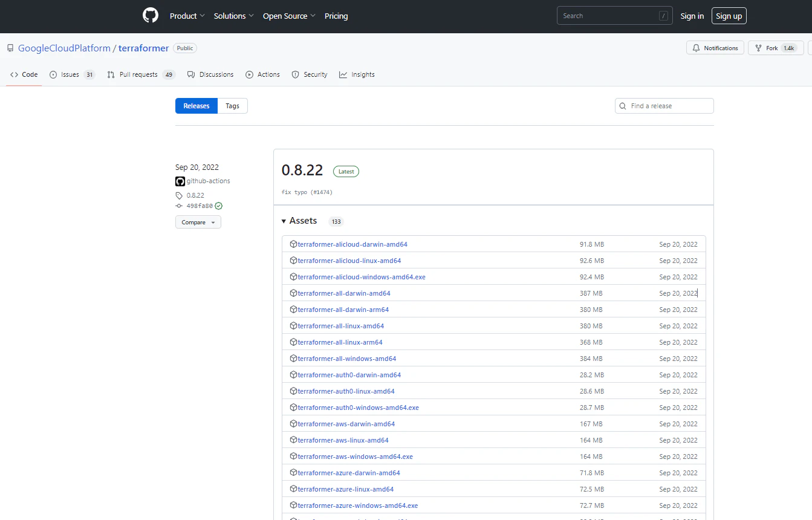Open the Code tab
This screenshot has width=812, height=520.
pyautogui.click(x=24, y=75)
